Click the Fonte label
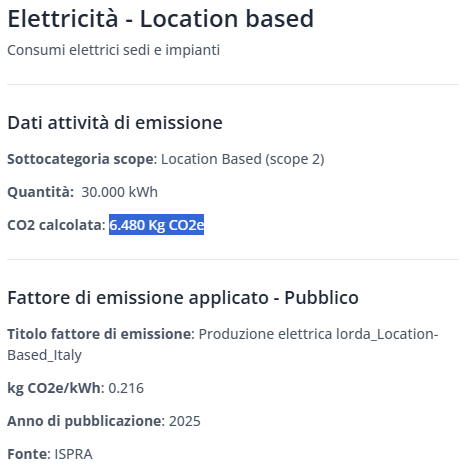468x476 pixels. click(28, 454)
